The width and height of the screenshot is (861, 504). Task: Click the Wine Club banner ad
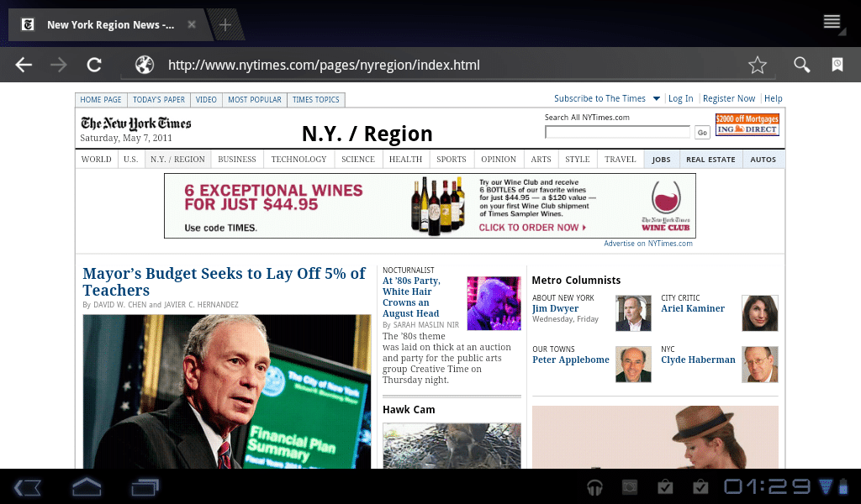(430, 206)
